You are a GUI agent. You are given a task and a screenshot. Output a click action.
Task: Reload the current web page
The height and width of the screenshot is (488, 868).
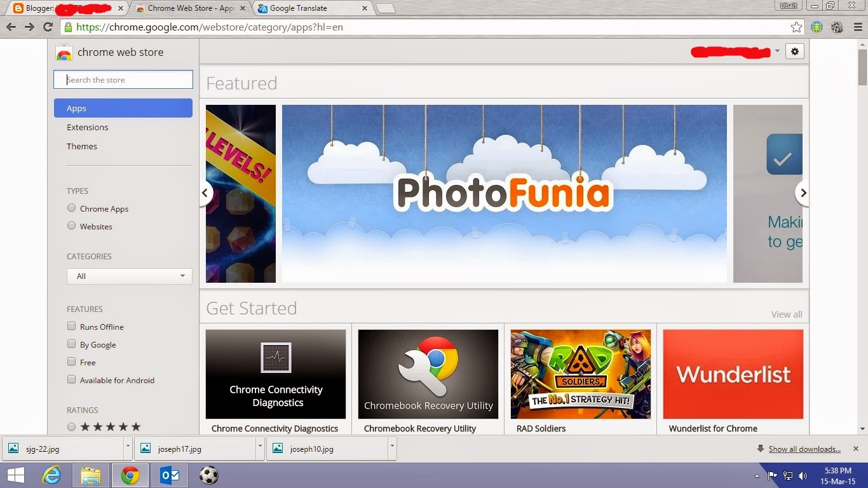[48, 27]
